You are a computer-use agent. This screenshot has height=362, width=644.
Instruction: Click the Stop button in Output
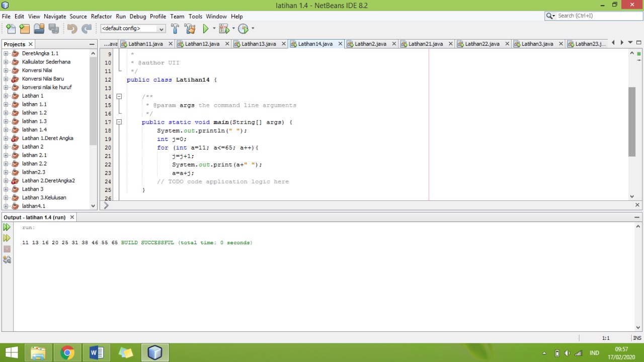(7, 249)
